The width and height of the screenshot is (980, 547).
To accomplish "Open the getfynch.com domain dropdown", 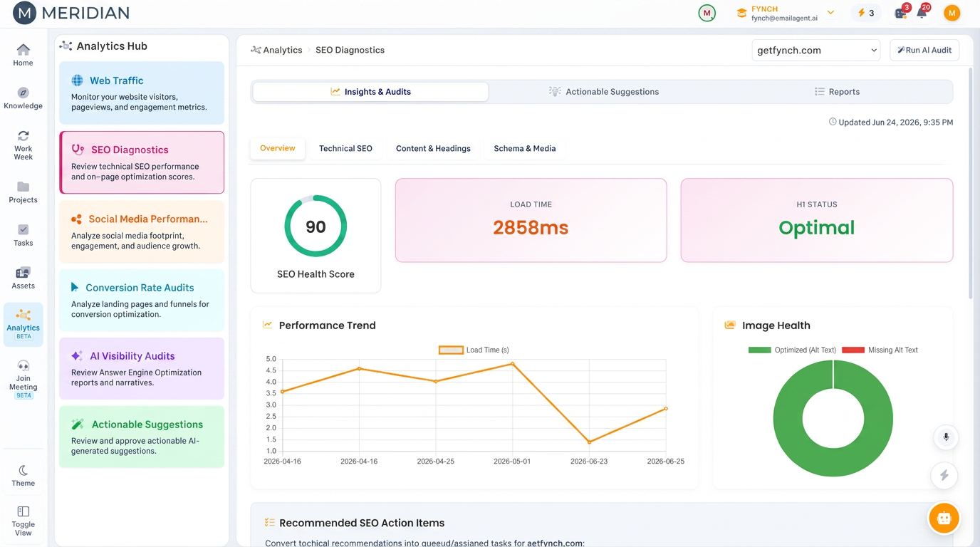I will 816,50.
